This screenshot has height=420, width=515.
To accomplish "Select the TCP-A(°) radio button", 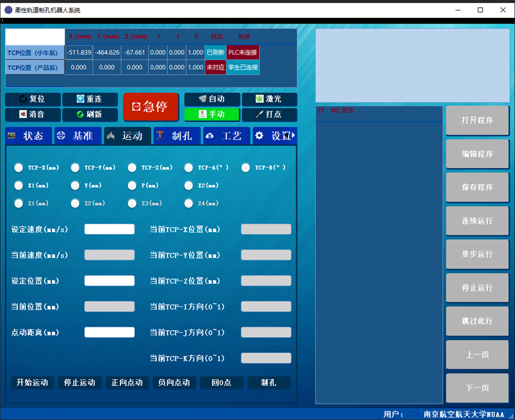I will coord(189,167).
